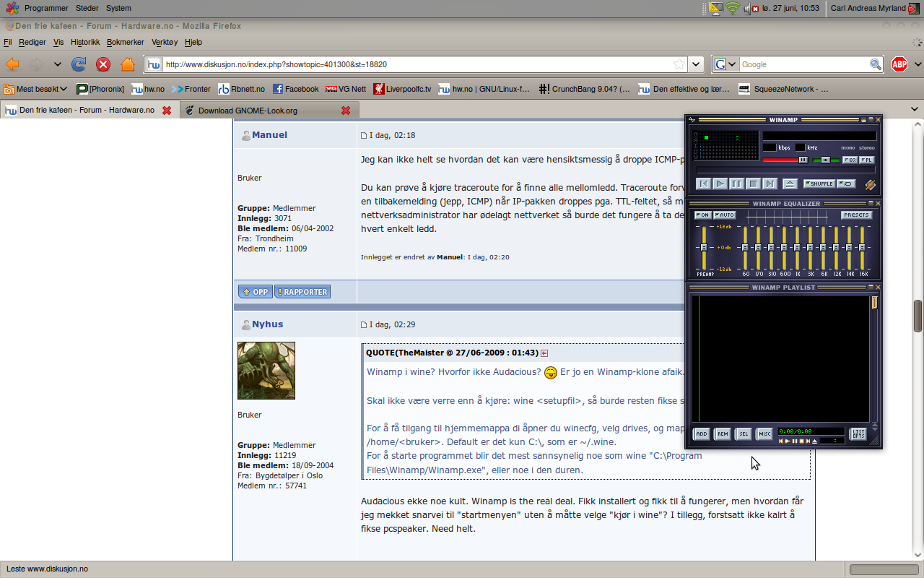Toggle the Winamp PL playlist button

pyautogui.click(x=867, y=160)
